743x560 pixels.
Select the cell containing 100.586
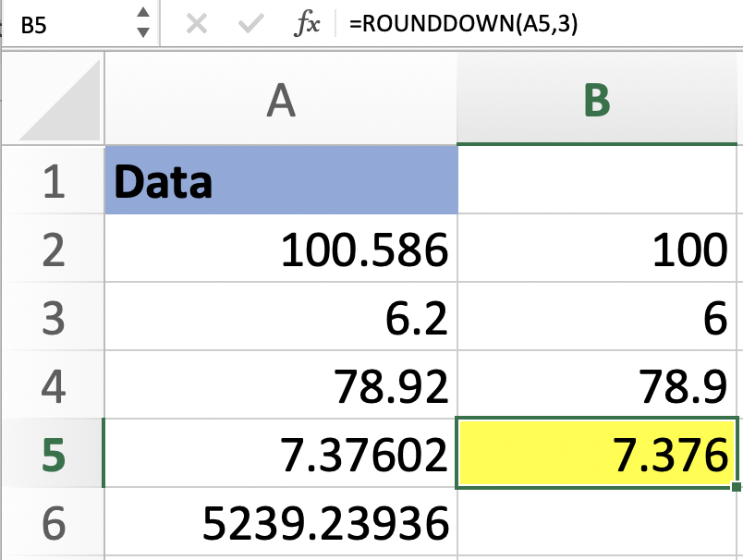coord(281,250)
